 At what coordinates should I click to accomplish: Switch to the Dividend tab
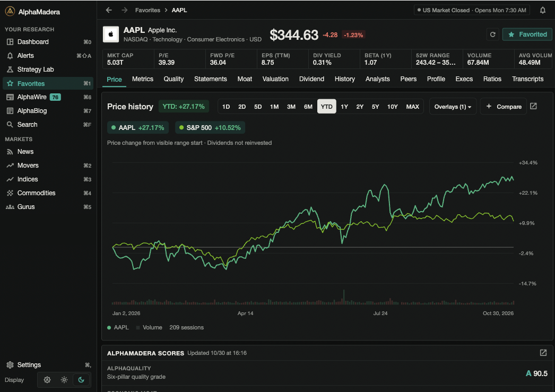click(x=311, y=79)
